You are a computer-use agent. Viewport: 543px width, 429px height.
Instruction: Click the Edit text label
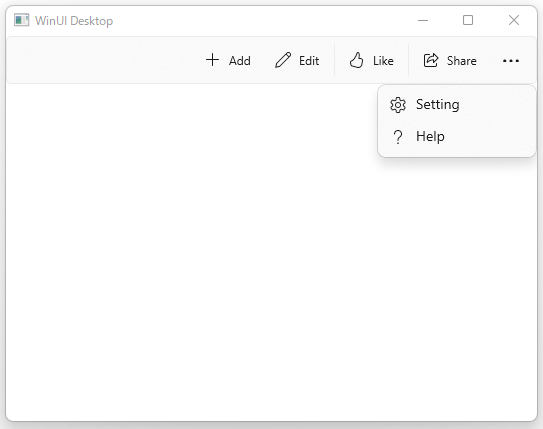309,61
